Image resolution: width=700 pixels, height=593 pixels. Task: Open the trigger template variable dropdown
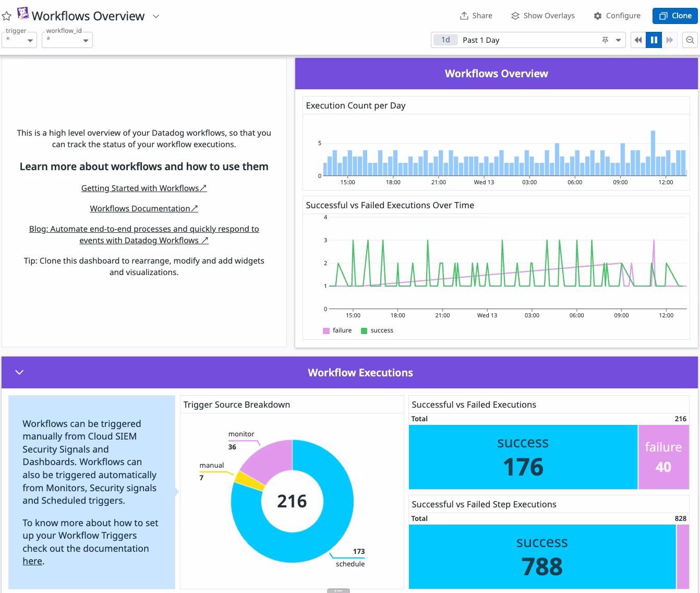coord(19,40)
